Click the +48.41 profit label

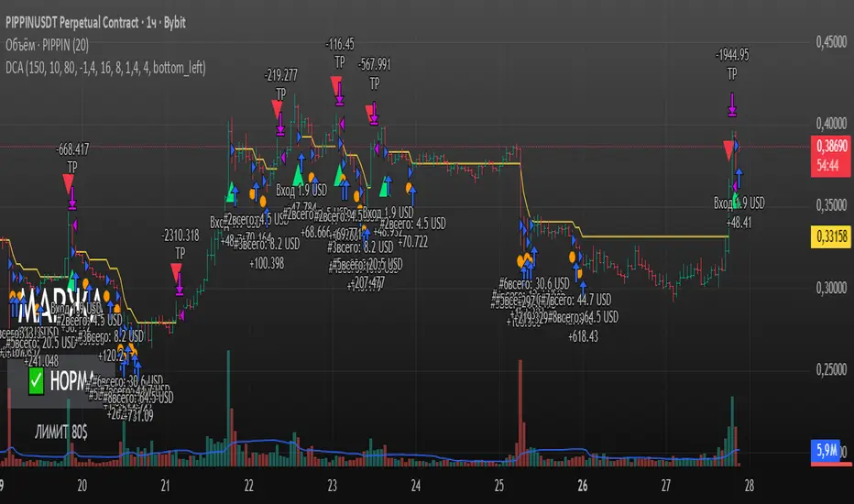[x=739, y=223]
